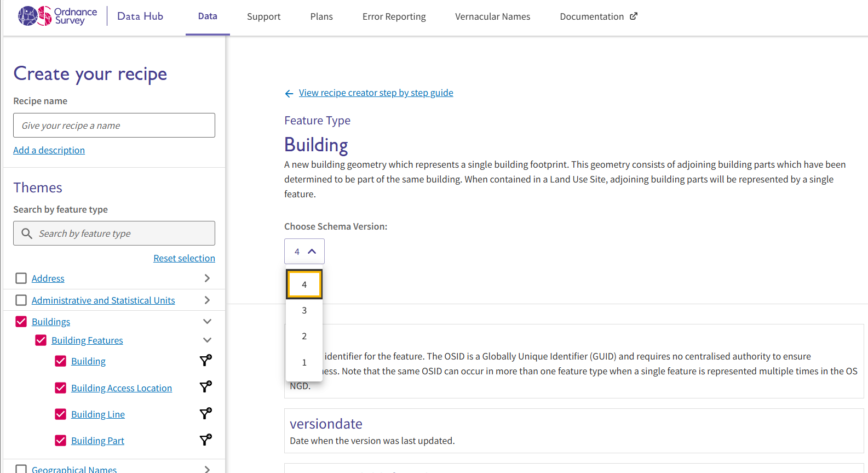Screen dimensions: 868x473
Task: Focus the Recipe name input field
Action: [114, 126]
